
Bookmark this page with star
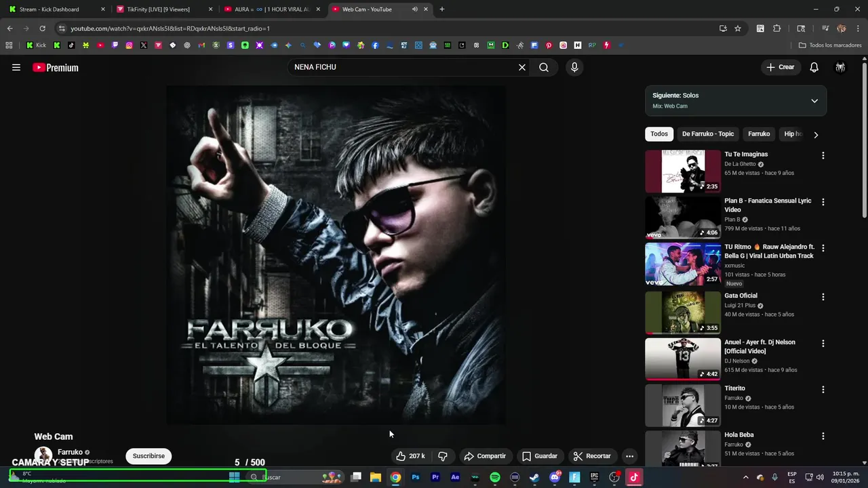click(x=738, y=28)
